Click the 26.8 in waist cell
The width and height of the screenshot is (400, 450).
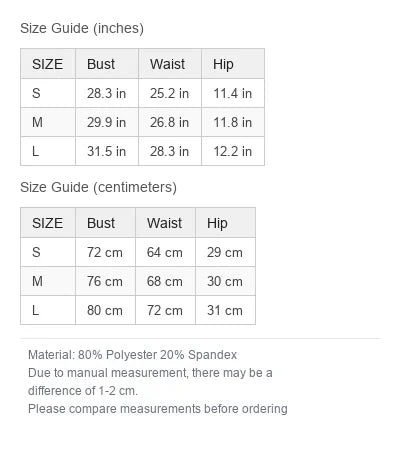(170, 122)
